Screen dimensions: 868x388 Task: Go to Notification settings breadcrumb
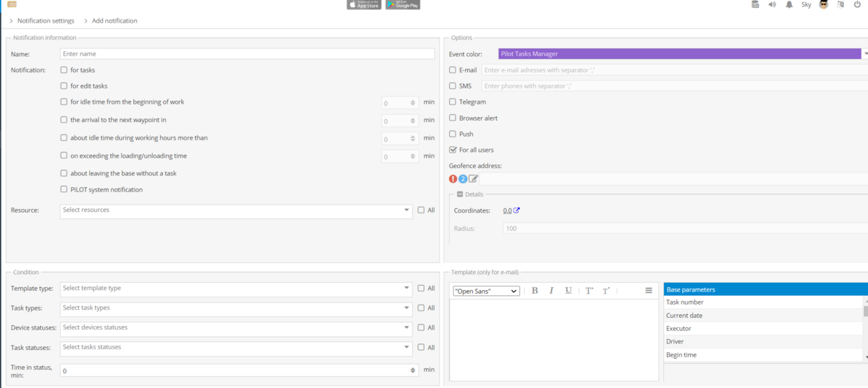[45, 21]
